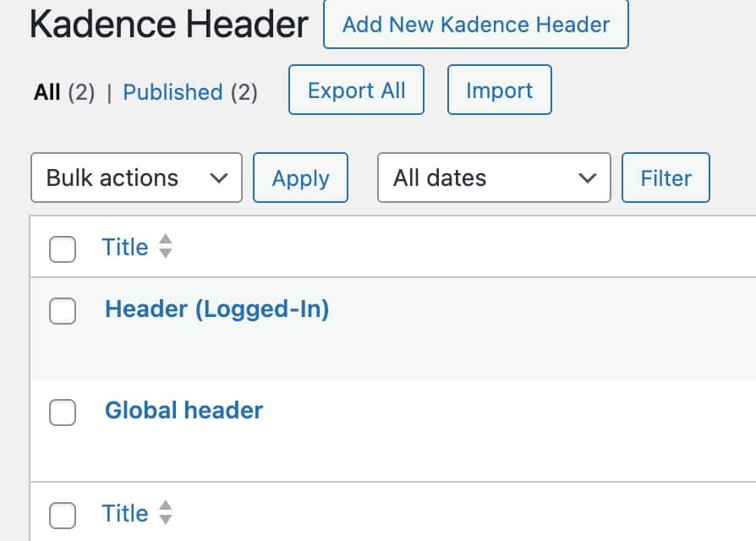Open the Header (Logged-In) item
The image size is (756, 541).
click(x=216, y=309)
